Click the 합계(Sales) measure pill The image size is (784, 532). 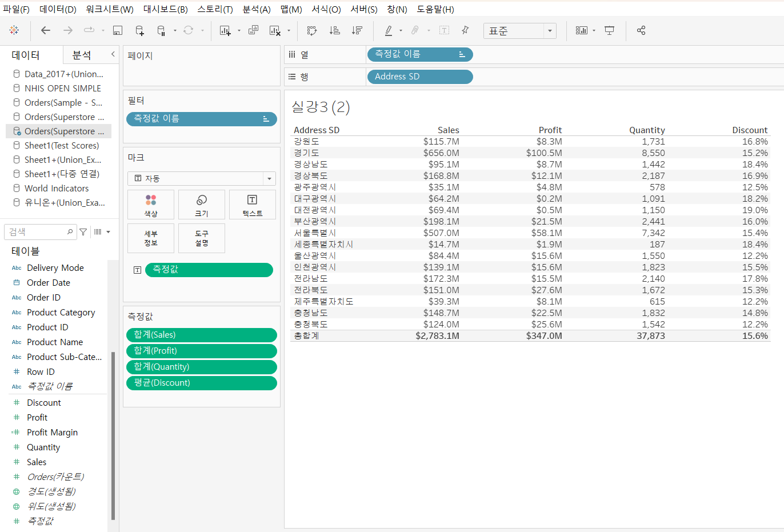tap(202, 335)
